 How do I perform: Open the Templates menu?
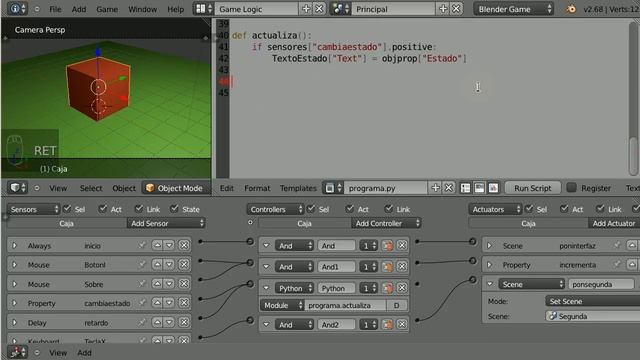298,188
